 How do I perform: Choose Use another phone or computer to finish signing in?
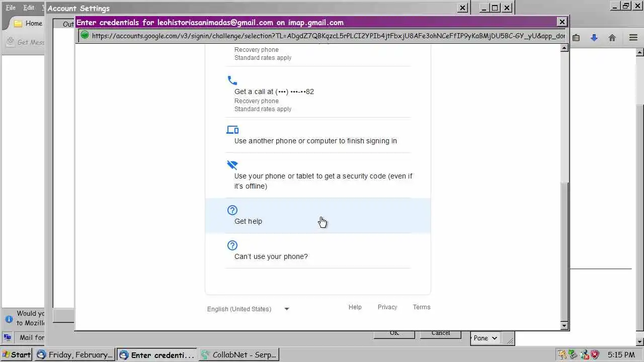pyautogui.click(x=318, y=135)
